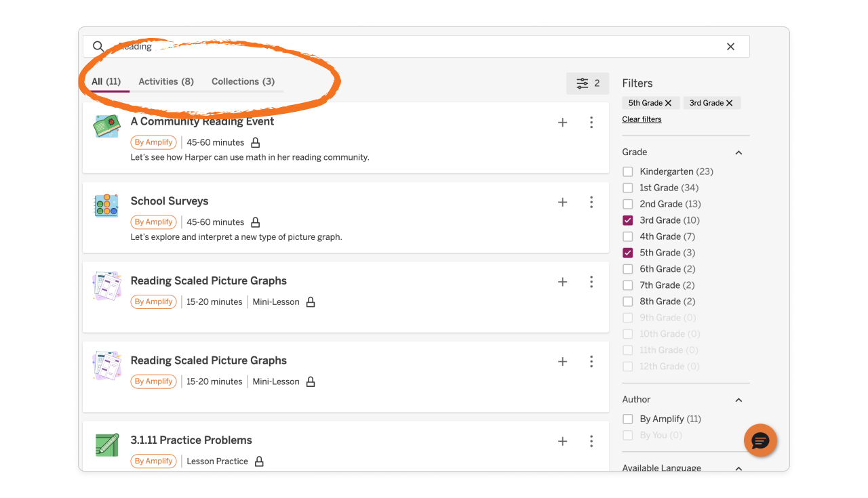Image resolution: width=868 pixels, height=498 pixels.
Task: Remove the 3rd Grade filter chip
Action: pyautogui.click(x=729, y=103)
